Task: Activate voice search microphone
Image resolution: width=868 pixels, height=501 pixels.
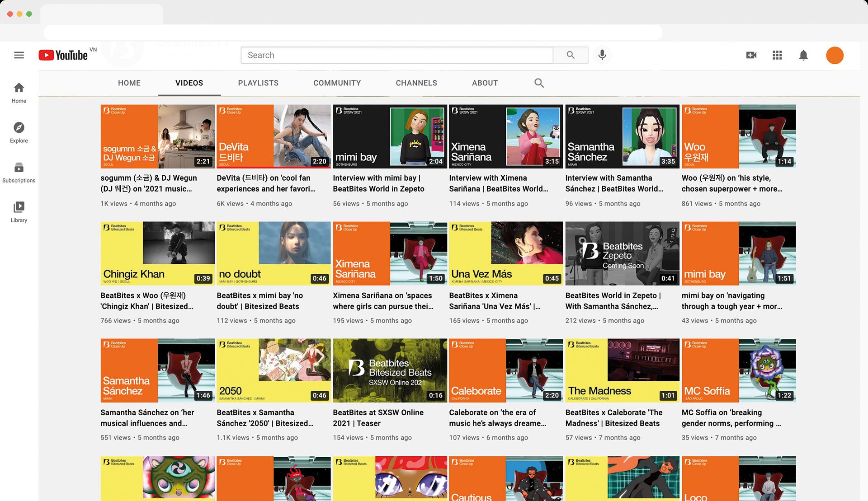Action: tap(602, 55)
